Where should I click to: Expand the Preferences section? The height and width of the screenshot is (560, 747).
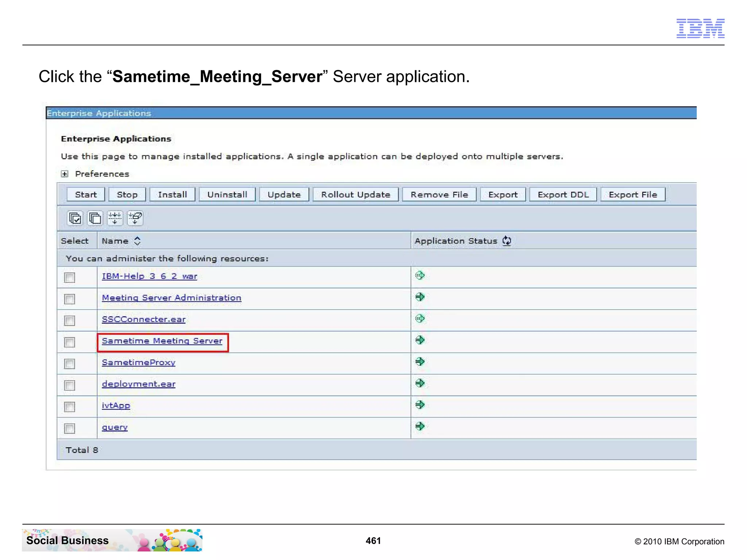pyautogui.click(x=65, y=174)
